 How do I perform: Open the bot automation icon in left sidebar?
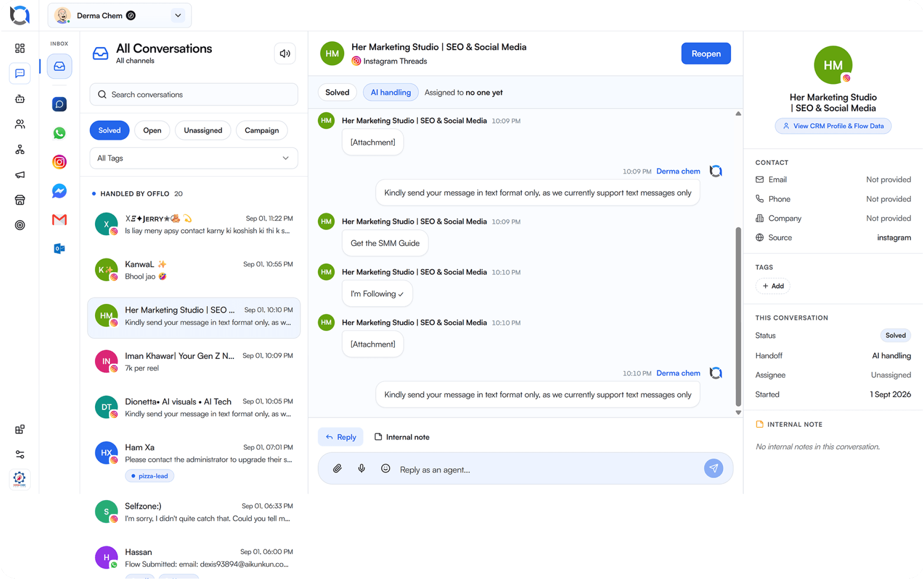click(20, 99)
